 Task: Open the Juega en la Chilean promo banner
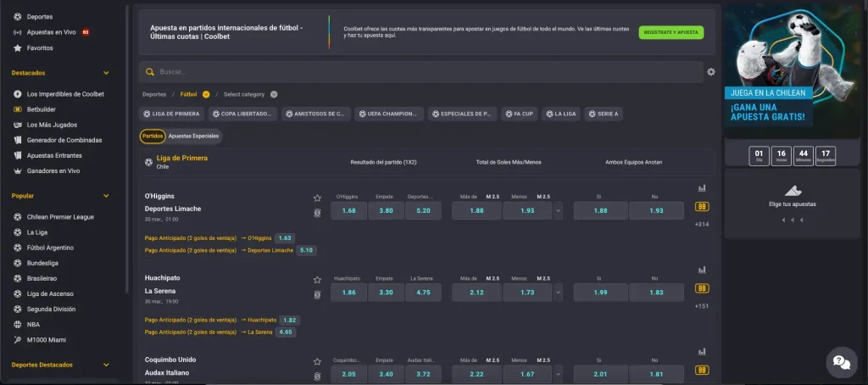click(793, 72)
